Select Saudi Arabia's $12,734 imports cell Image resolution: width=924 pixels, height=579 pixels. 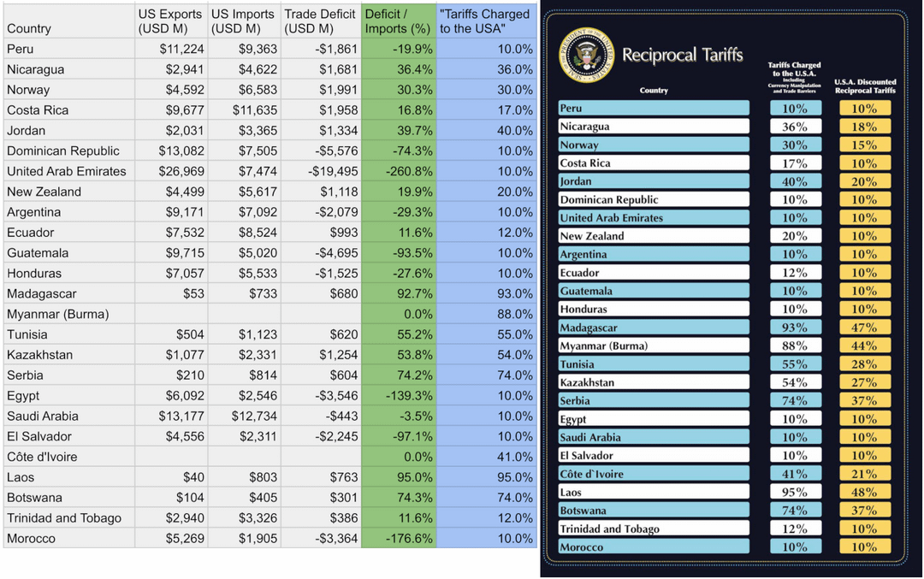(x=244, y=416)
